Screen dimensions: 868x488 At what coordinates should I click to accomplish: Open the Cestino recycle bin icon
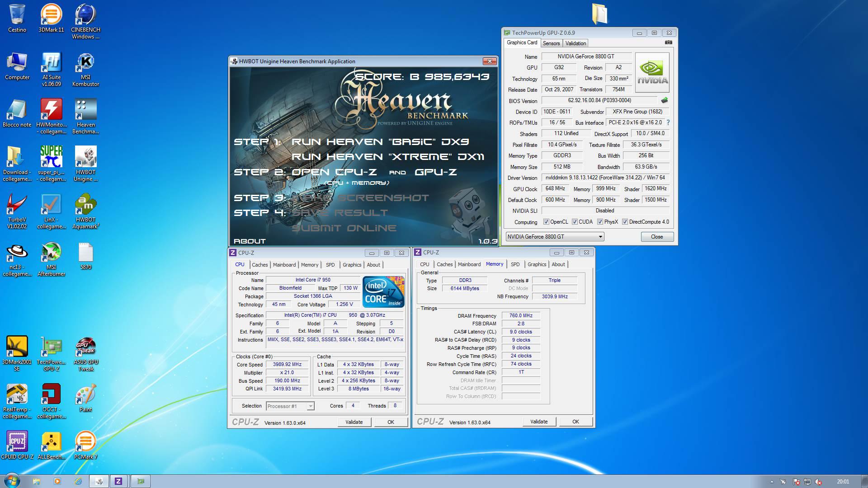(17, 18)
